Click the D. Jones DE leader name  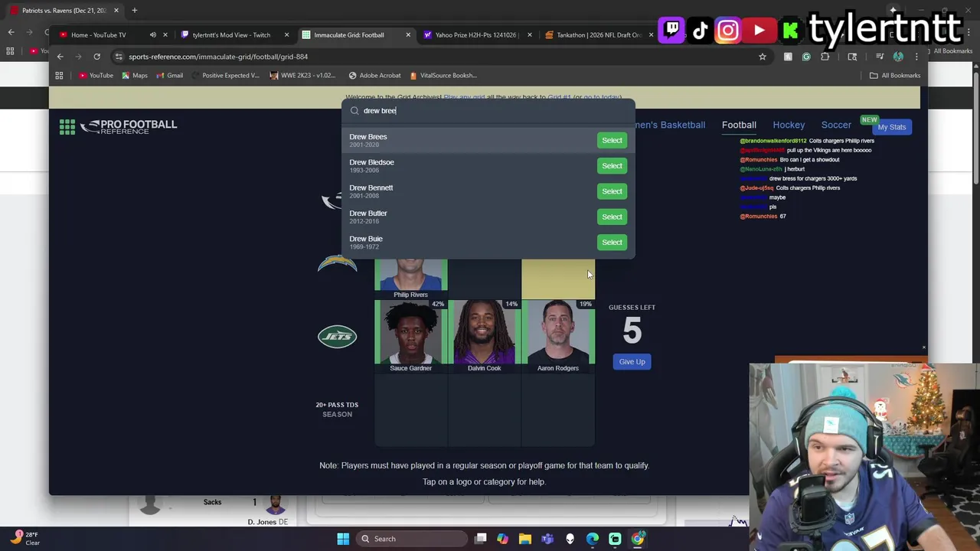pyautogui.click(x=267, y=522)
